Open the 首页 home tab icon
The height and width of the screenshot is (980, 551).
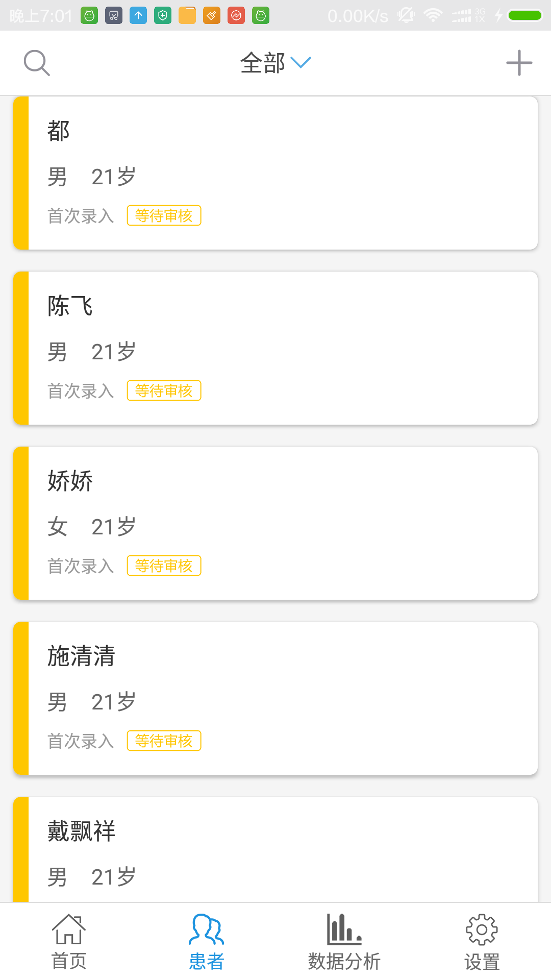tap(69, 929)
